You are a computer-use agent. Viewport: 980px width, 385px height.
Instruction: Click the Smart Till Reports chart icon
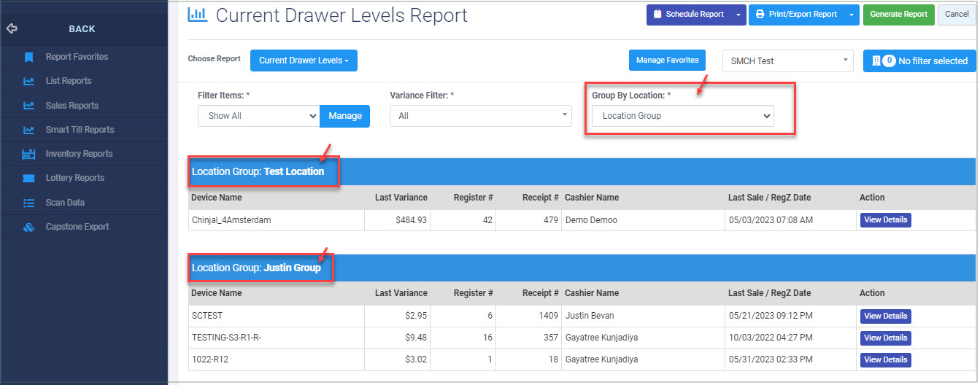click(28, 130)
